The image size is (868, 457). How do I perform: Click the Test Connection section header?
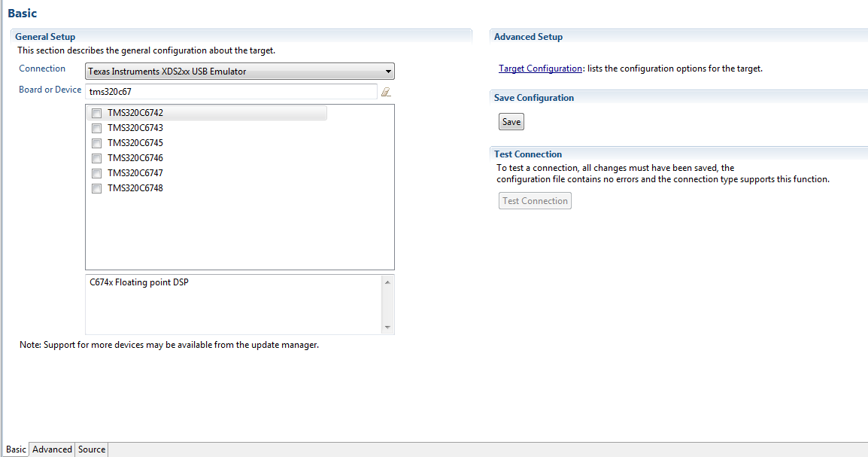(x=527, y=154)
